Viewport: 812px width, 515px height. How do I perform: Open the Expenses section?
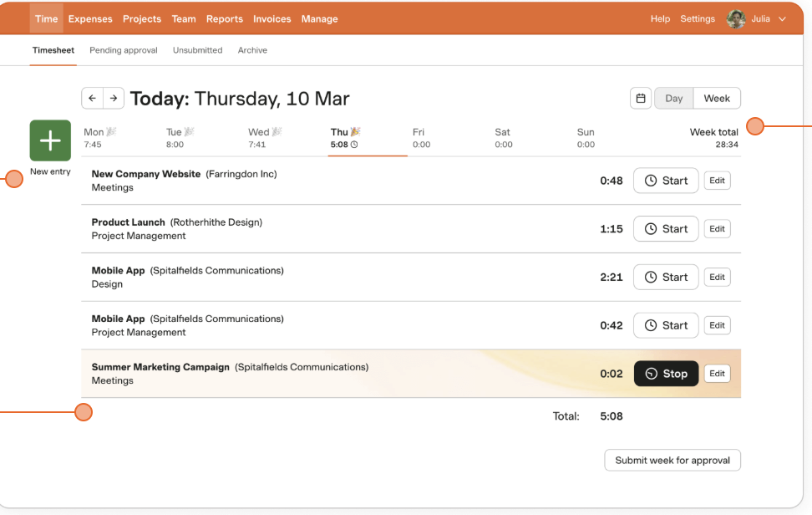point(90,18)
